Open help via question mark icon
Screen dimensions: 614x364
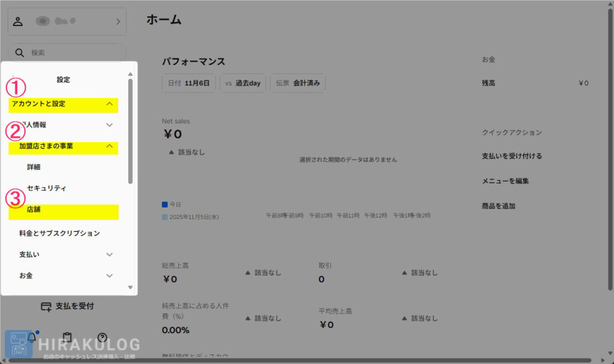103,338
